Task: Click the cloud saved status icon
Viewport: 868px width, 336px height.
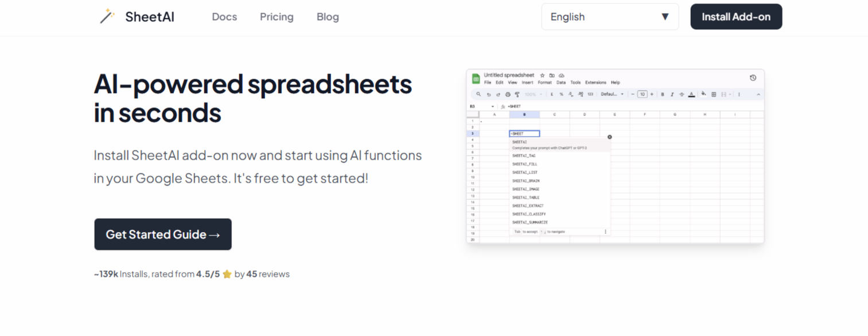Action: [562, 75]
